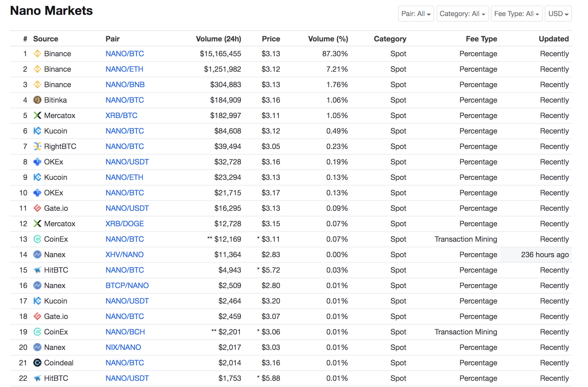Image resolution: width=588 pixels, height=387 pixels.
Task: Click the Binance logo in row 3
Action: [x=37, y=85]
